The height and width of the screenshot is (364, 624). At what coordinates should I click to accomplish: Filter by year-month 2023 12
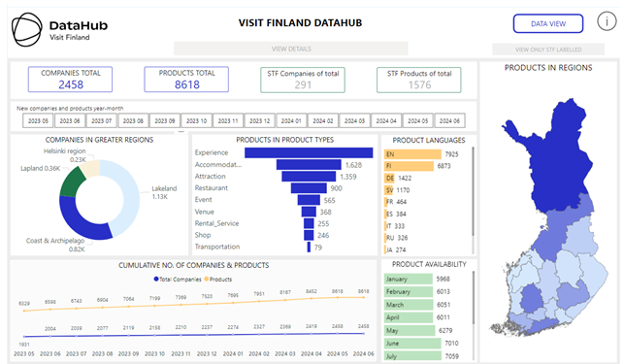point(259,120)
